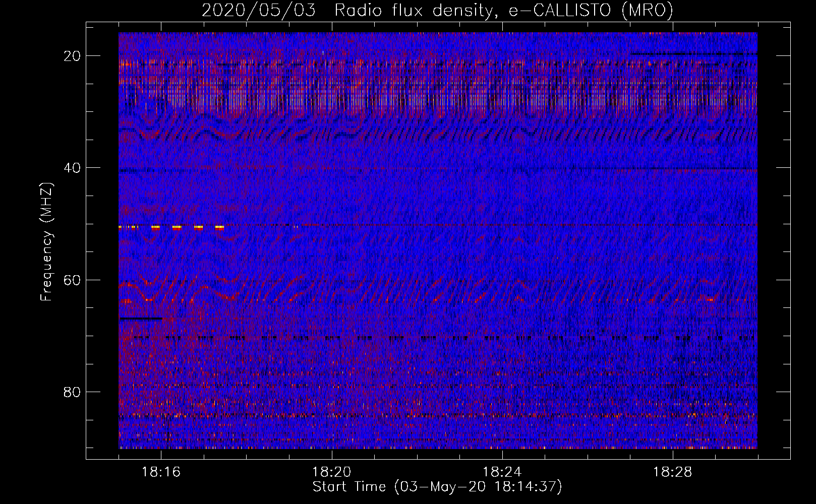Click the dark horizontal bar near 67 MHz
Image resolution: width=816 pixels, height=504 pixels.
(x=141, y=319)
